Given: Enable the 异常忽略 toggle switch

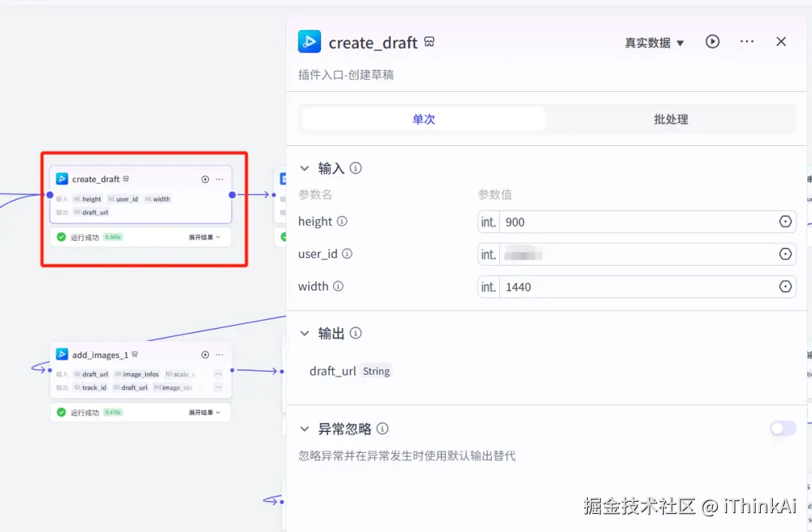Looking at the screenshot, I should coord(782,428).
